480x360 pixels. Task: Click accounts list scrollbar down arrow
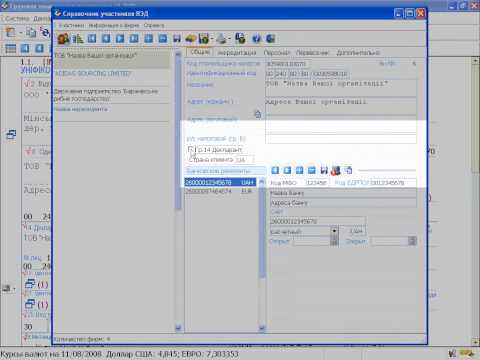point(262,328)
